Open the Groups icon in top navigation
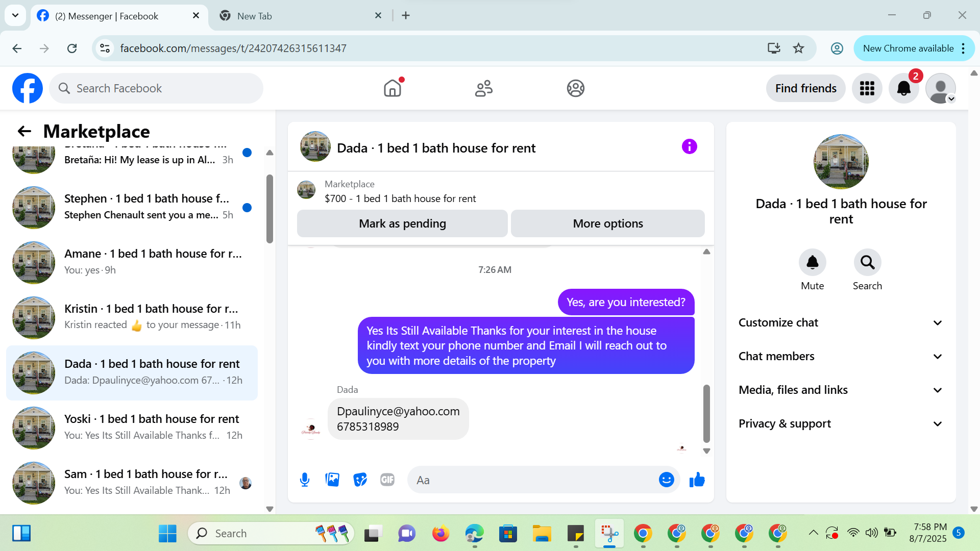Image resolution: width=980 pixels, height=551 pixels. coord(575,88)
